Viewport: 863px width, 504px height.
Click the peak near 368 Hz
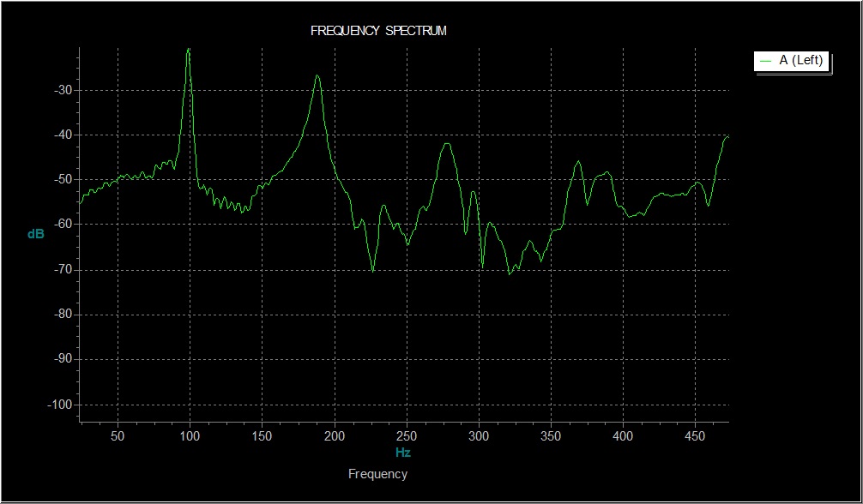click(578, 162)
